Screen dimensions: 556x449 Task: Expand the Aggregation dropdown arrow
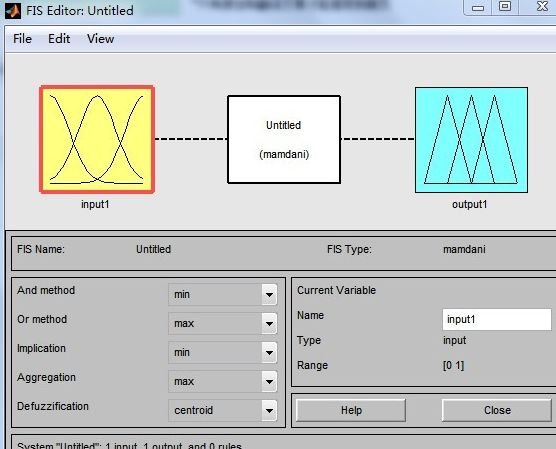pos(269,382)
